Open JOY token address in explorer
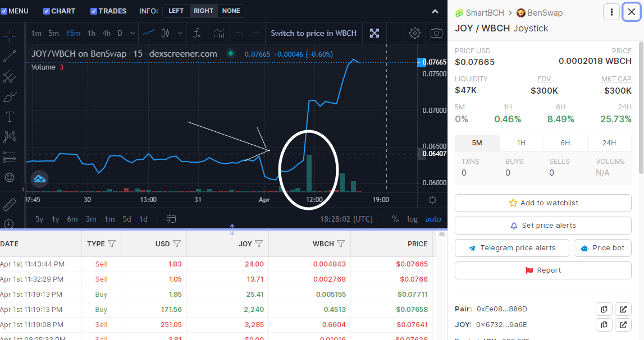The image size is (644, 340). pyautogui.click(x=623, y=325)
